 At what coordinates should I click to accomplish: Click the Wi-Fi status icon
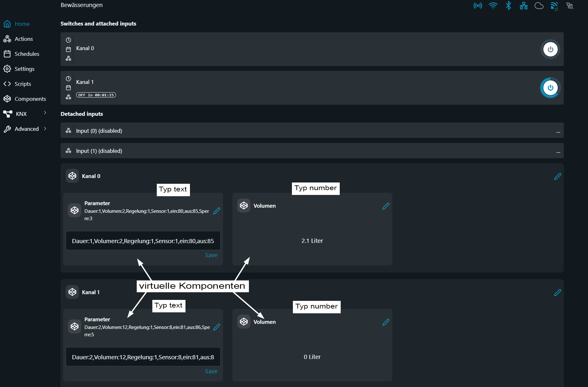point(493,5)
